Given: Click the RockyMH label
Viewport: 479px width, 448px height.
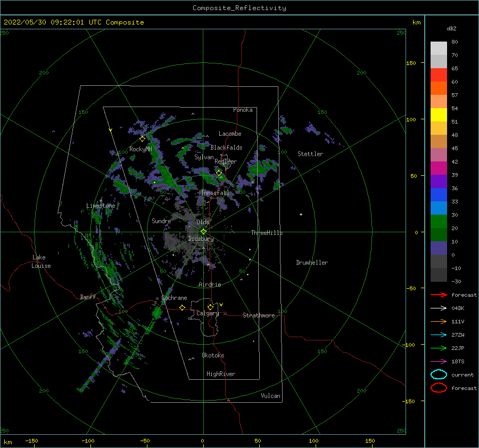Looking at the screenshot, I should click(x=141, y=149).
